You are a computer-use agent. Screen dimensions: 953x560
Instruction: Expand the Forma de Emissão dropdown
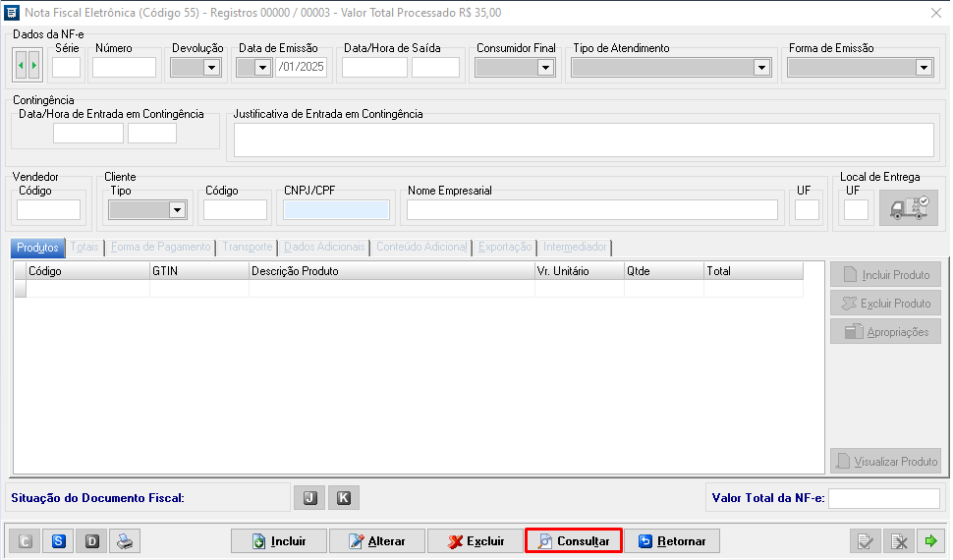click(x=923, y=68)
